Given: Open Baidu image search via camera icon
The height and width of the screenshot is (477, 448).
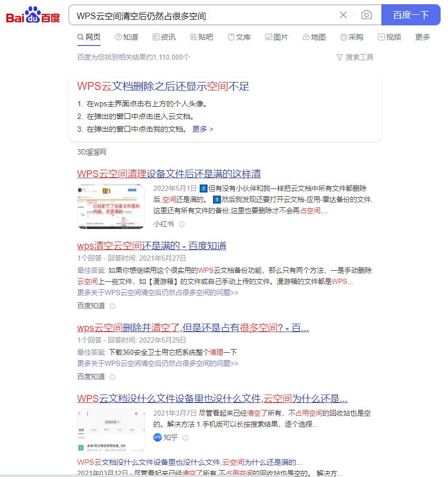Looking at the screenshot, I should (x=367, y=15).
